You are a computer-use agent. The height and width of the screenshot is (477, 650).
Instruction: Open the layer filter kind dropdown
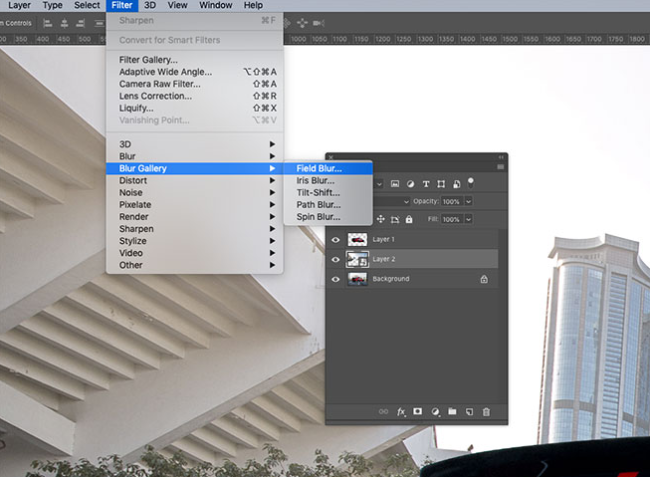(377, 184)
